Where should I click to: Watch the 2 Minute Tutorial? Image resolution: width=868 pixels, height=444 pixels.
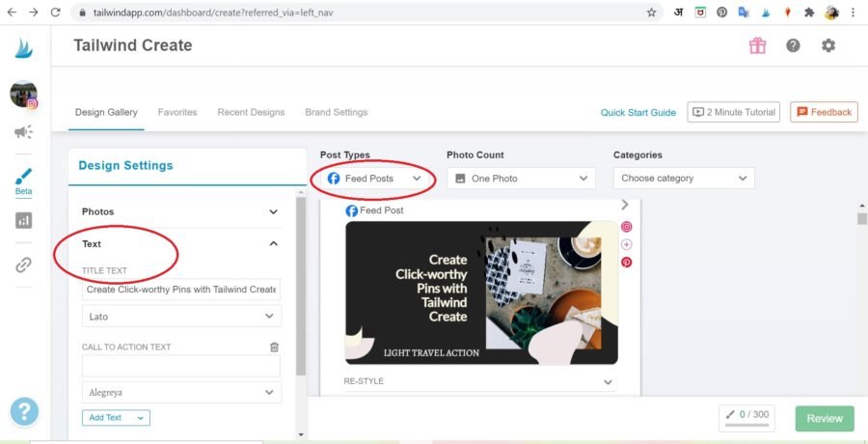pos(734,112)
